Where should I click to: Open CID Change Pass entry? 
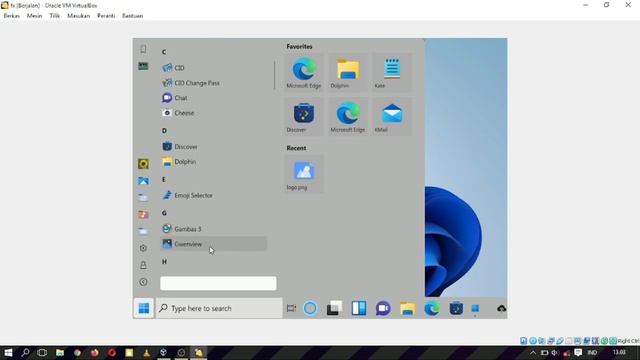214,83
